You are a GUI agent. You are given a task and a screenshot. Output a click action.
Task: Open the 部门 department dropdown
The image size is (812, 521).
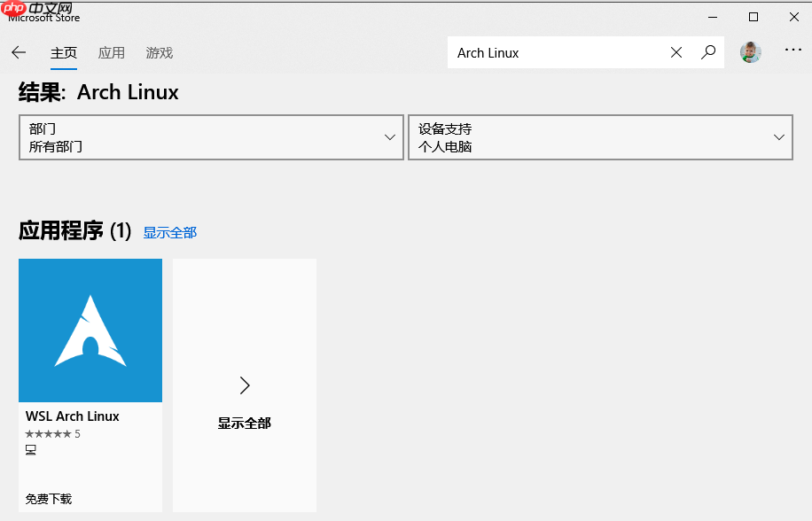click(211, 136)
